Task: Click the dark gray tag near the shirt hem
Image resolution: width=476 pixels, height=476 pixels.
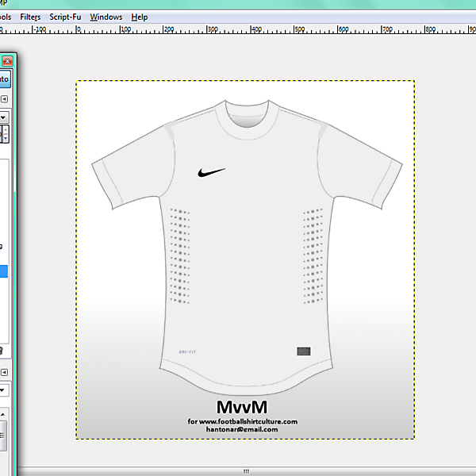Action: coord(304,351)
